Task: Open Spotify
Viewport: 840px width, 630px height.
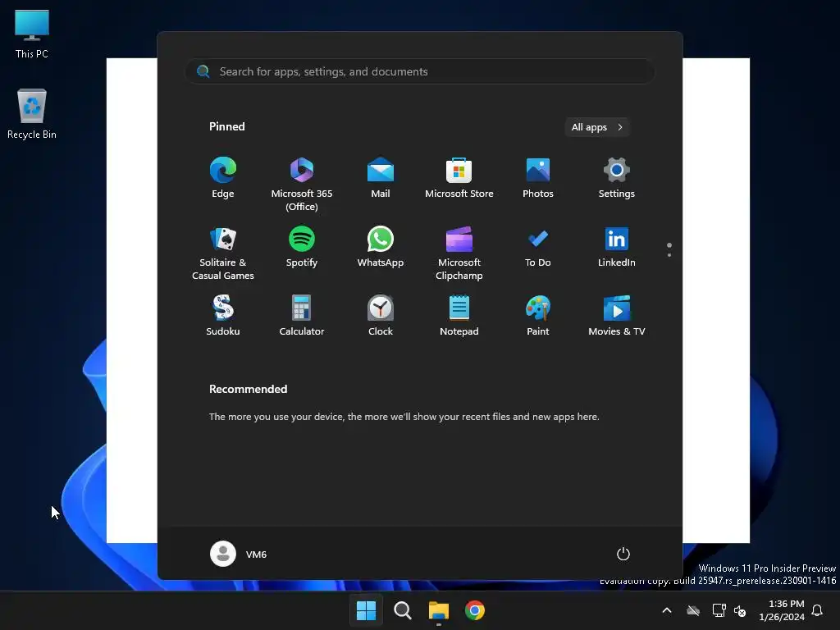Action: coord(302,247)
